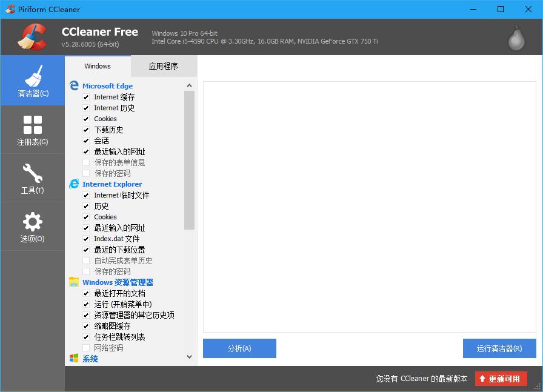The width and height of the screenshot is (543, 392).
Task: Open the 注册表 (Registry) grid icon
Action: point(33,125)
